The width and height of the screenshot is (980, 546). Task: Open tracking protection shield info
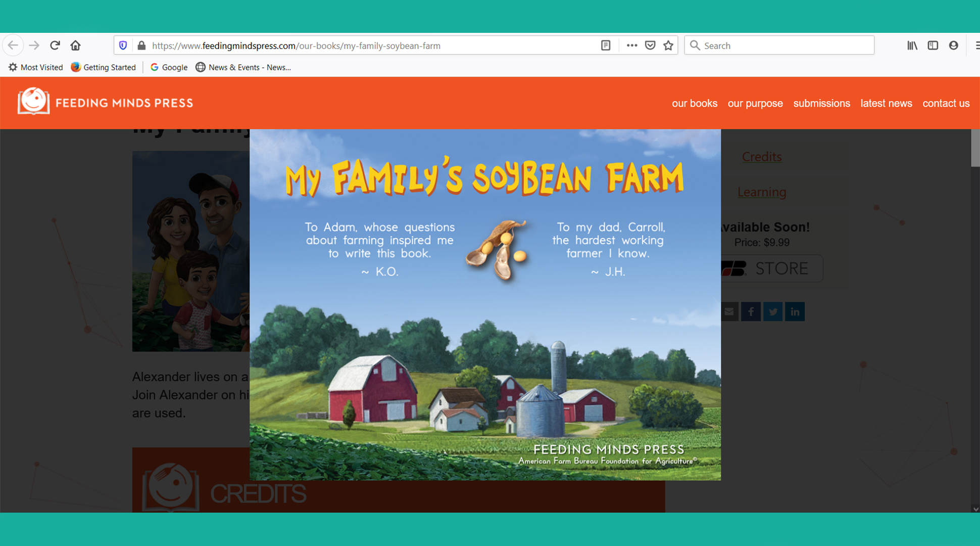pyautogui.click(x=123, y=45)
